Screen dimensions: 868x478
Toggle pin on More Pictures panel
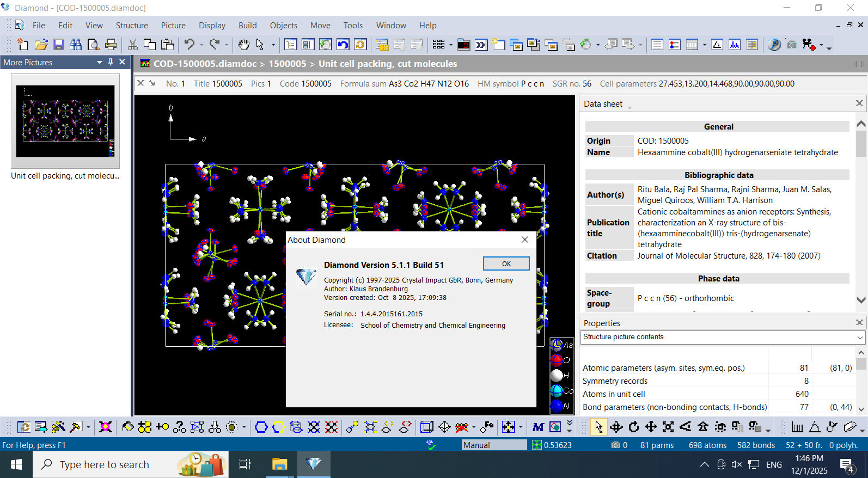[x=111, y=62]
